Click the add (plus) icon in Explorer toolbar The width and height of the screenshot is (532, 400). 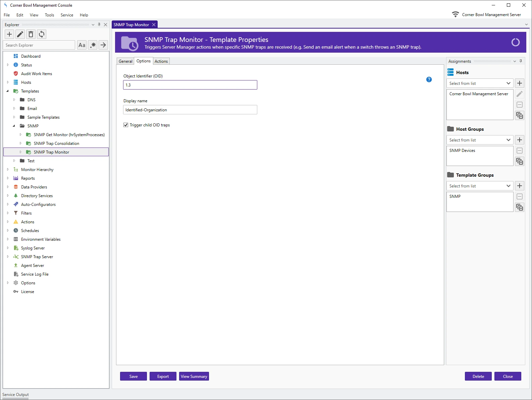coord(9,34)
